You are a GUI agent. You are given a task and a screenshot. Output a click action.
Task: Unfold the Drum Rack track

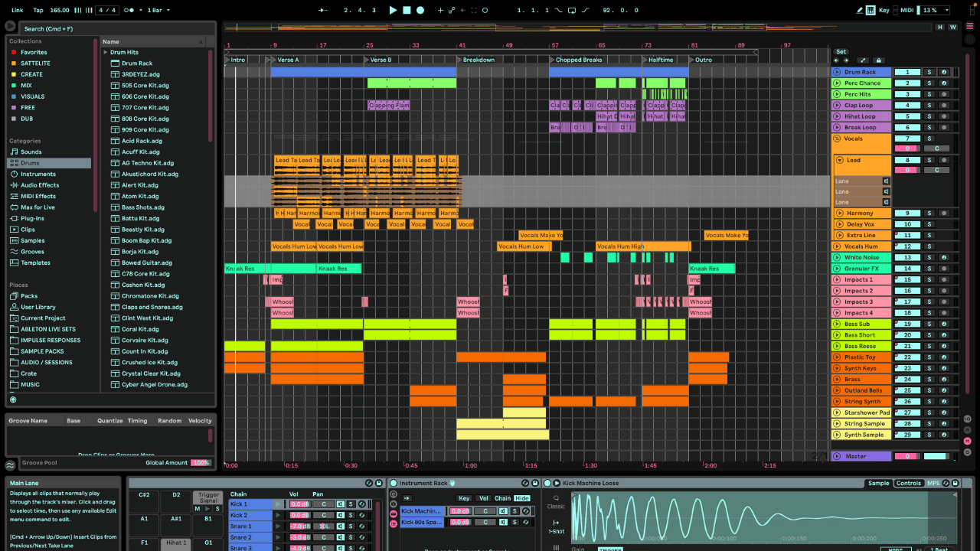pyautogui.click(x=837, y=72)
